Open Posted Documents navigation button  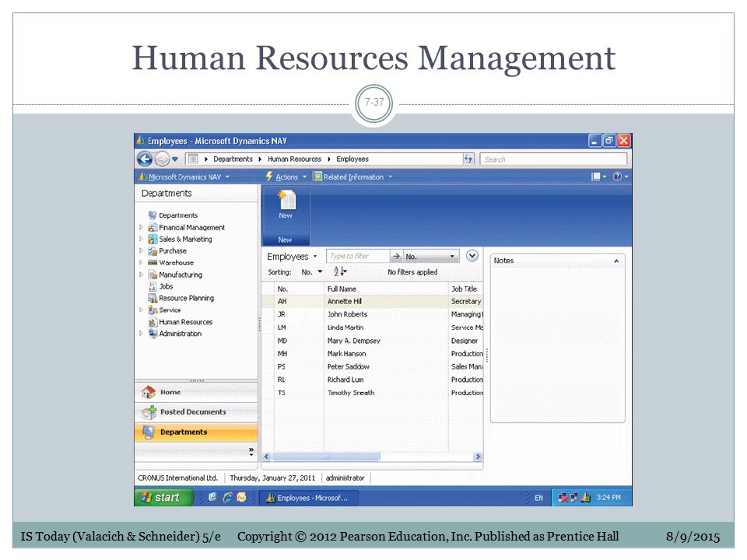tap(196, 412)
